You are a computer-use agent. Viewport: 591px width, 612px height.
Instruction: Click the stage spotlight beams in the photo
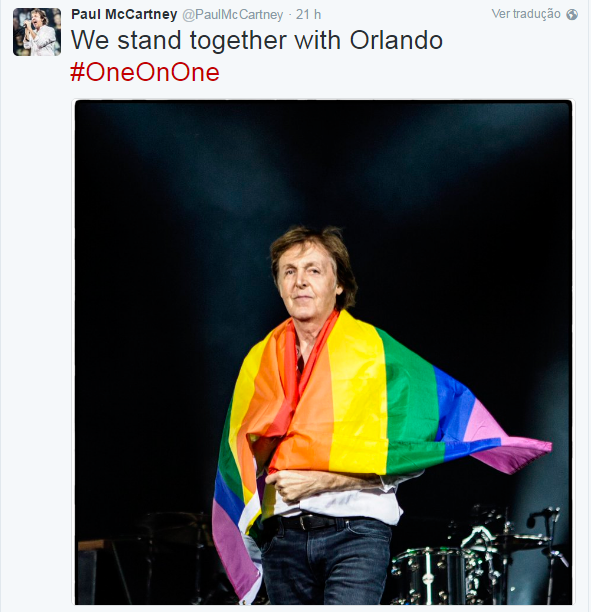323,164
